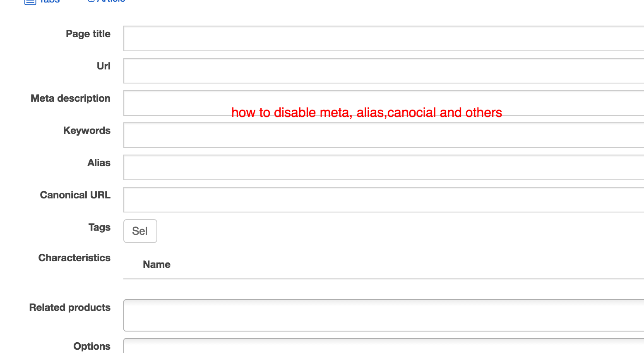Open the Tags select dropdown
This screenshot has height=353, width=644.
point(140,231)
